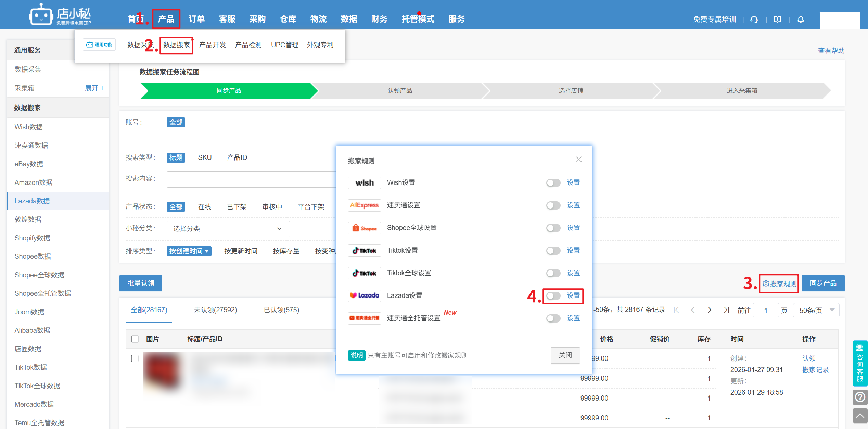The image size is (868, 429).
Task: Select all rows via header checkbox
Action: click(x=135, y=339)
